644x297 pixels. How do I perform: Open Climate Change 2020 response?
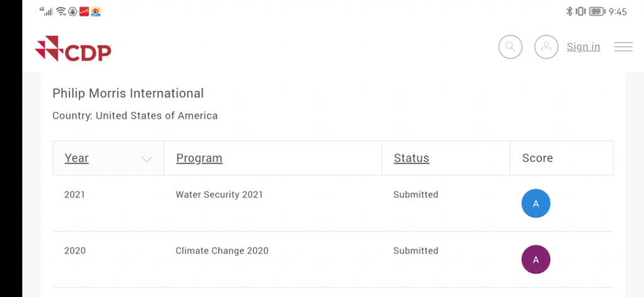click(222, 250)
